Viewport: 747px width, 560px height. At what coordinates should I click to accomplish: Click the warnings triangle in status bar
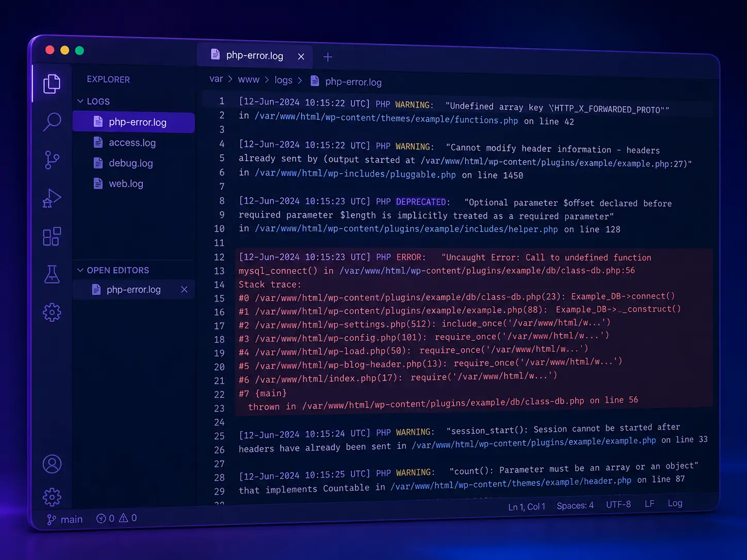pos(123,518)
